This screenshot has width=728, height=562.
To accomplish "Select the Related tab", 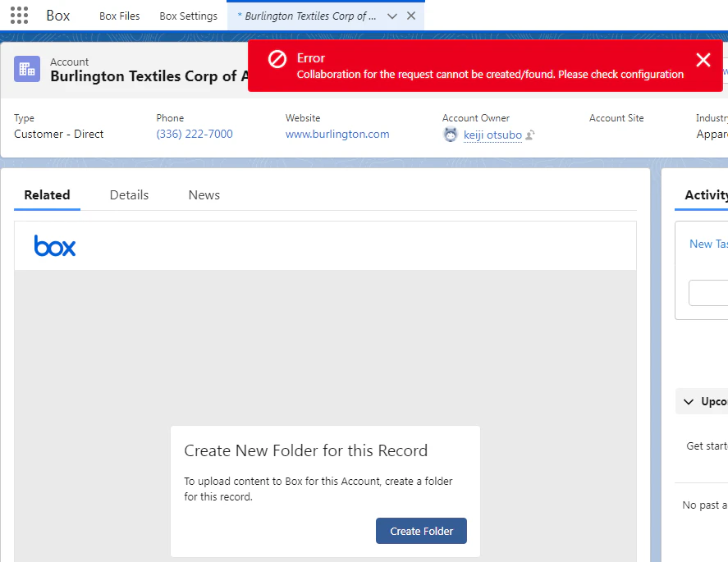I will point(47,195).
